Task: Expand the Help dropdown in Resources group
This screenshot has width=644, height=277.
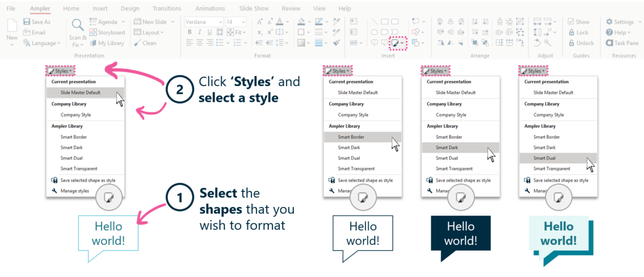Action: click(629, 33)
